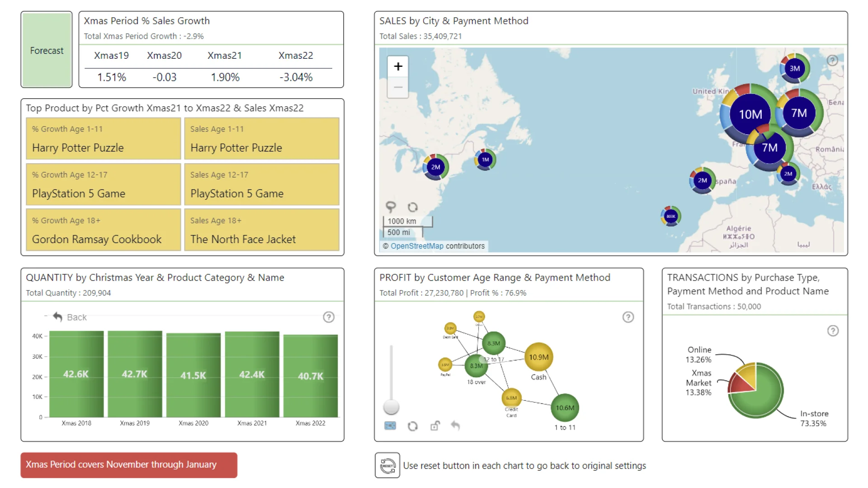868x488 pixels.
Task: Click the Back arrow in Quantity chart
Action: 57,317
